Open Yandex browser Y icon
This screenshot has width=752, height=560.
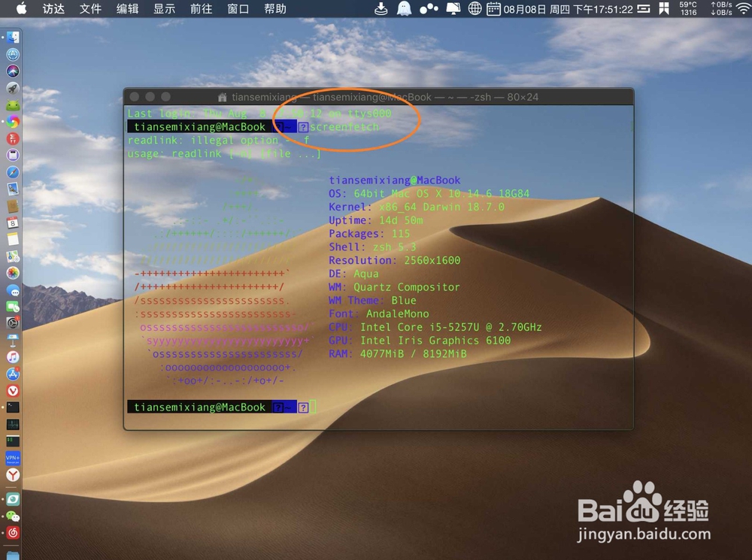click(13, 474)
